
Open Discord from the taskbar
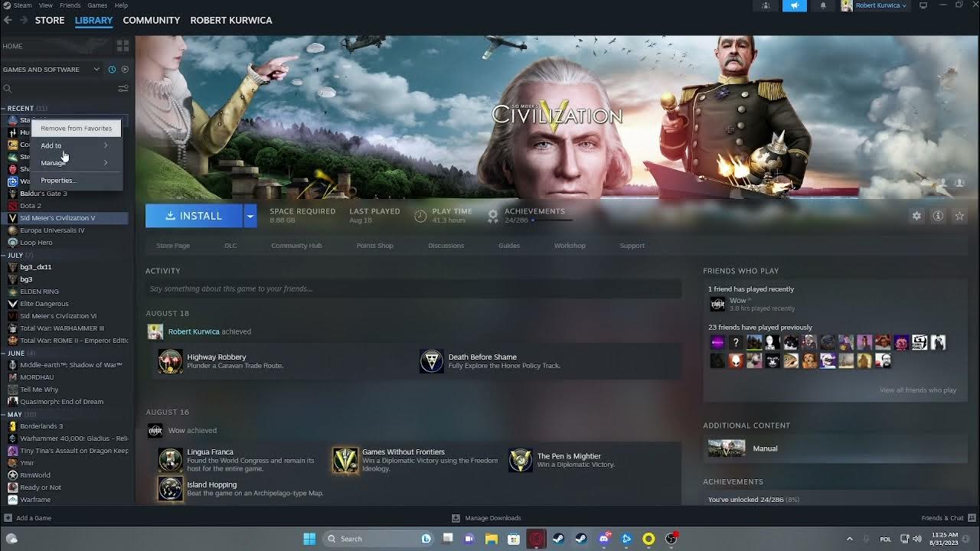pos(605,539)
